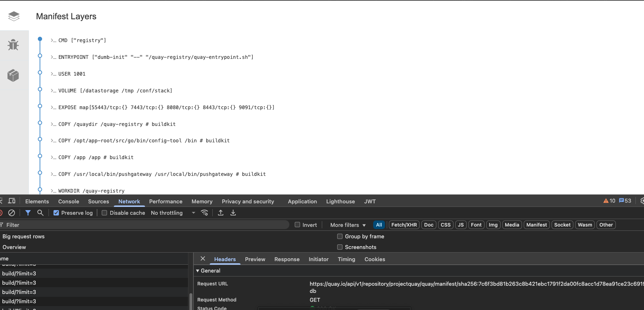
Task: Switch to the Elements tab
Action: (37, 202)
